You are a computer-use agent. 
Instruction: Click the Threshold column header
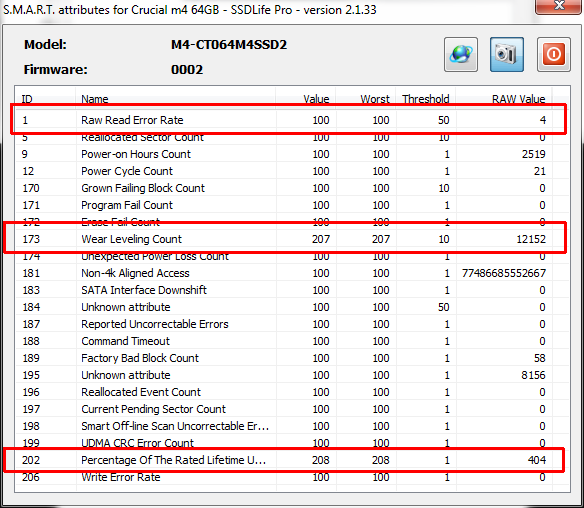coord(426,99)
